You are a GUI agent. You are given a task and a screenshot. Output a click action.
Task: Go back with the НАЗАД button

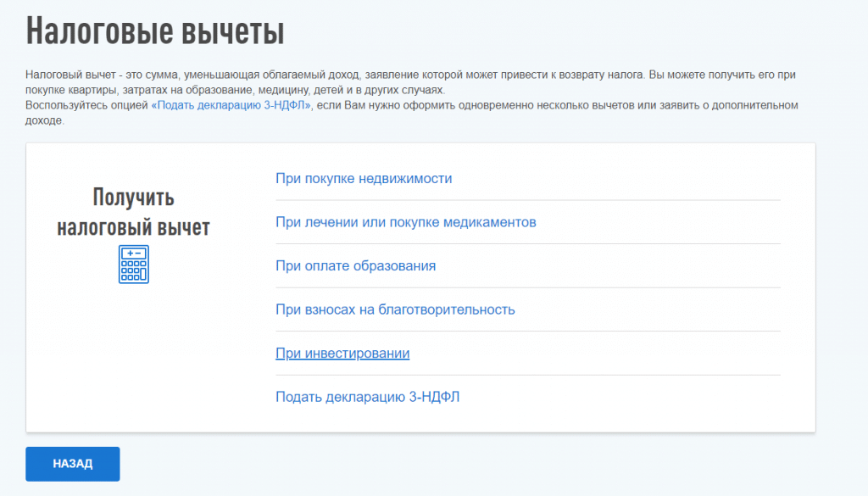(x=73, y=464)
